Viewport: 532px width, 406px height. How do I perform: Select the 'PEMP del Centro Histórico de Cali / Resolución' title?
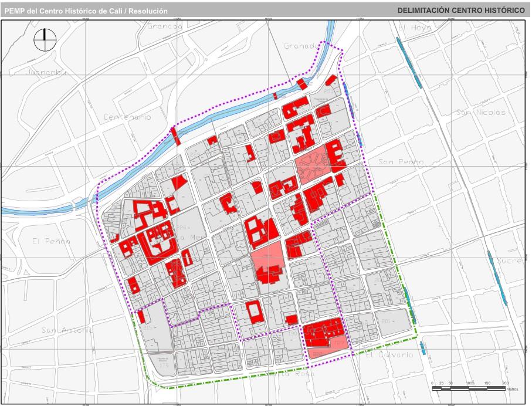coord(86,11)
